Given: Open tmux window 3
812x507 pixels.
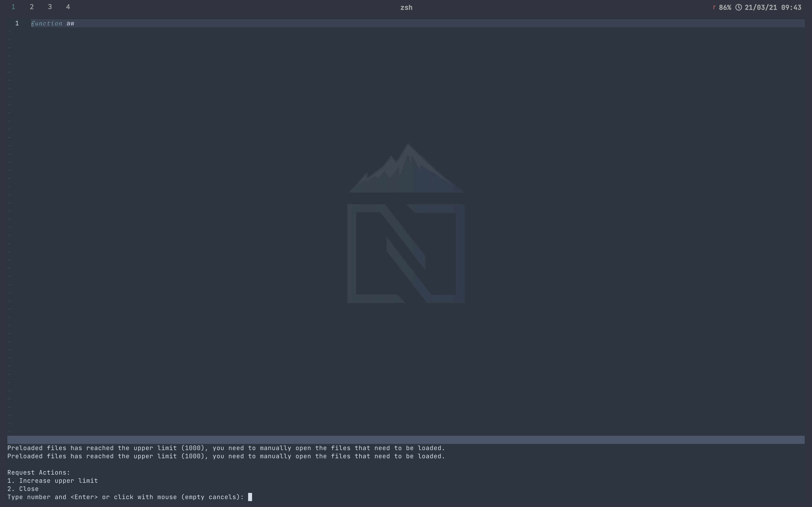Looking at the screenshot, I should coord(50,7).
